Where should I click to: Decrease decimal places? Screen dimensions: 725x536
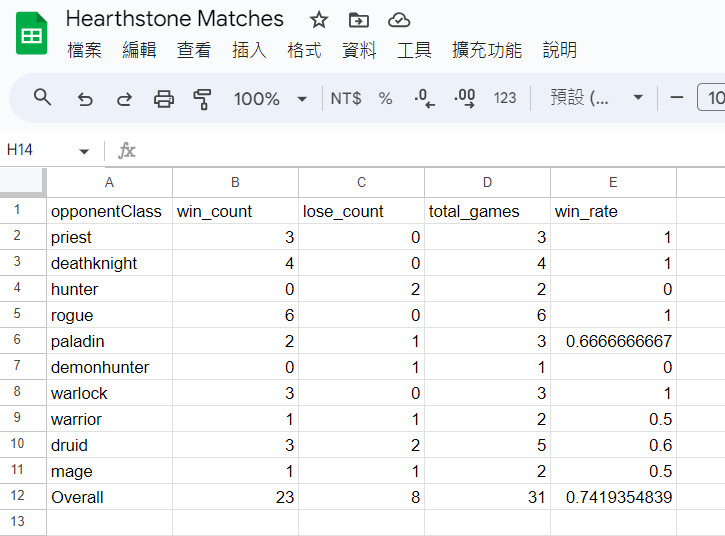424,98
